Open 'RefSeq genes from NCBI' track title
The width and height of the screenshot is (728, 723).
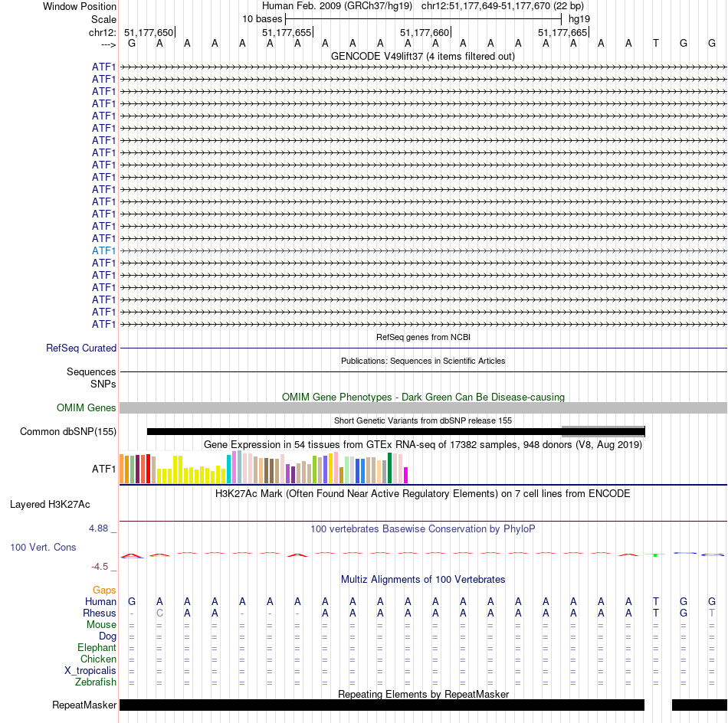tap(423, 337)
